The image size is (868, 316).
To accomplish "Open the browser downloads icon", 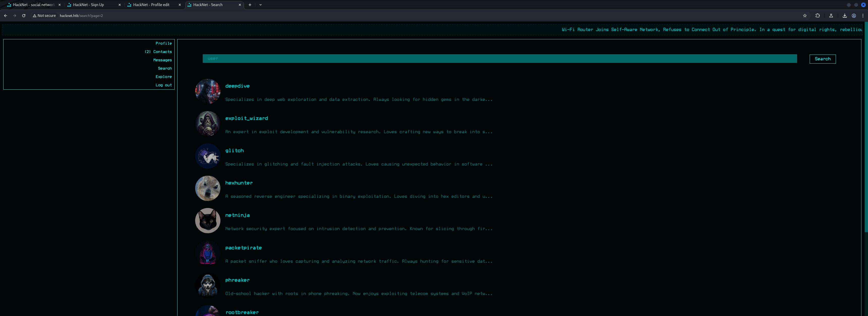I will (x=845, y=15).
